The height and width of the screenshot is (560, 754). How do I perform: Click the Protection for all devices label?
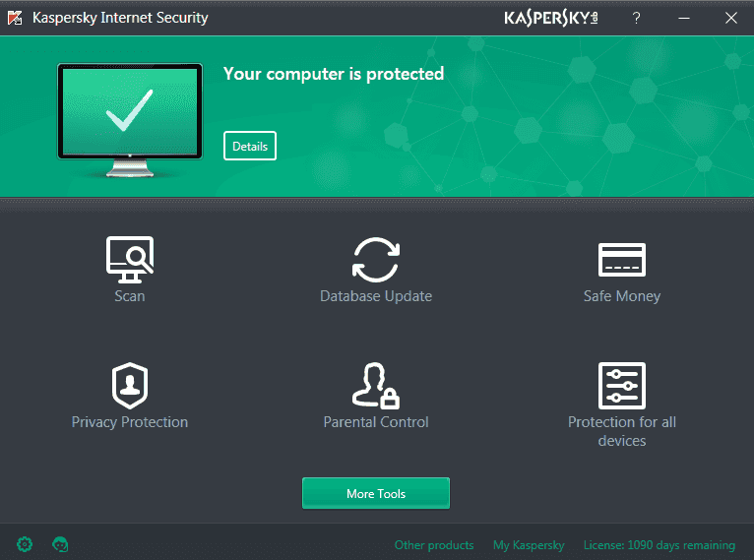[x=622, y=431]
